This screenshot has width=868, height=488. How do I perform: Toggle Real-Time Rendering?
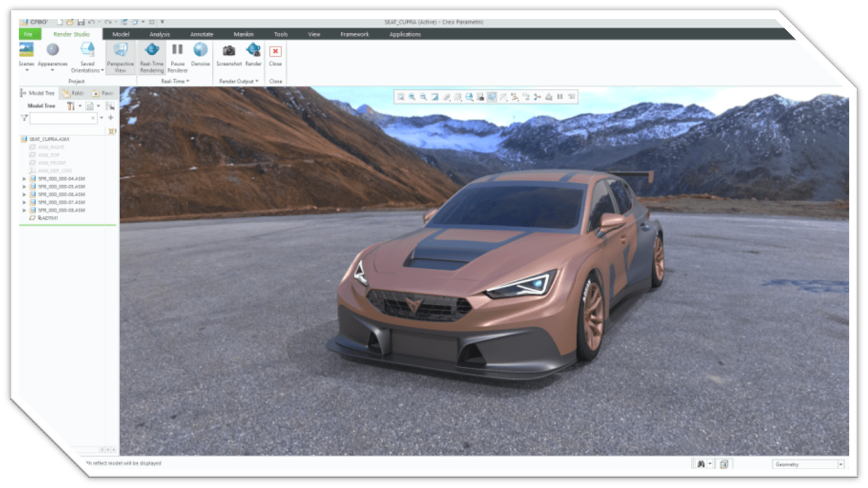(x=152, y=57)
